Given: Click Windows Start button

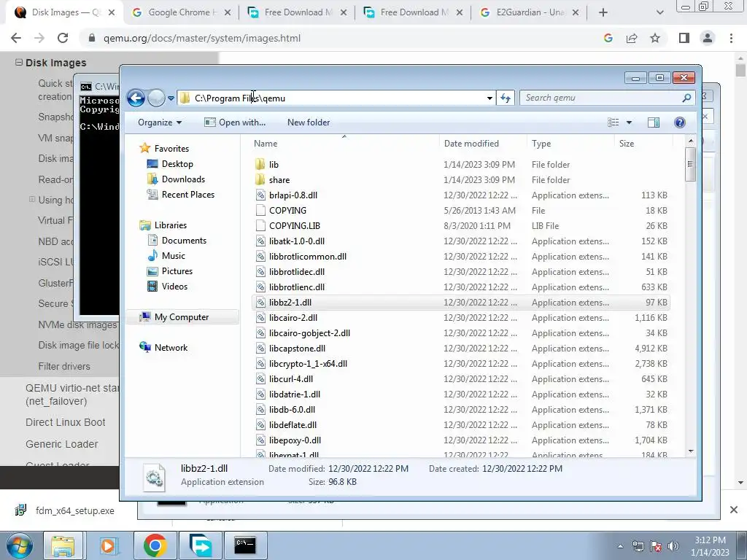Looking at the screenshot, I should (20, 545).
